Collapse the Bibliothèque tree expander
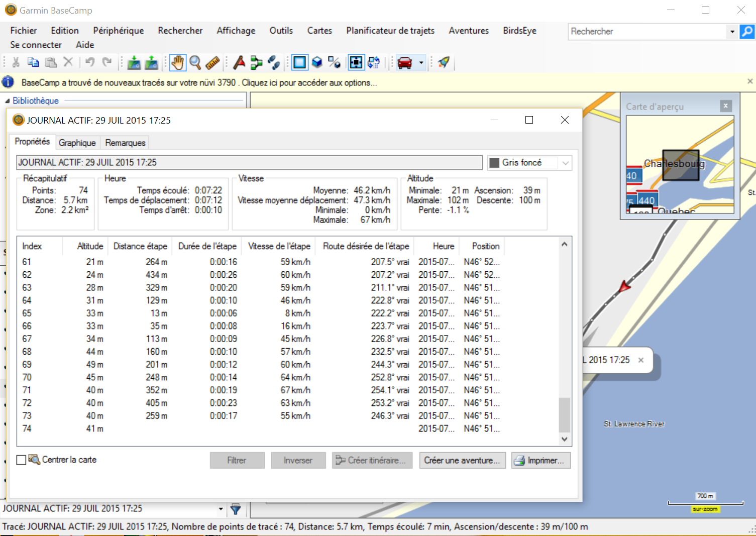This screenshot has height=536, width=756. click(7, 101)
